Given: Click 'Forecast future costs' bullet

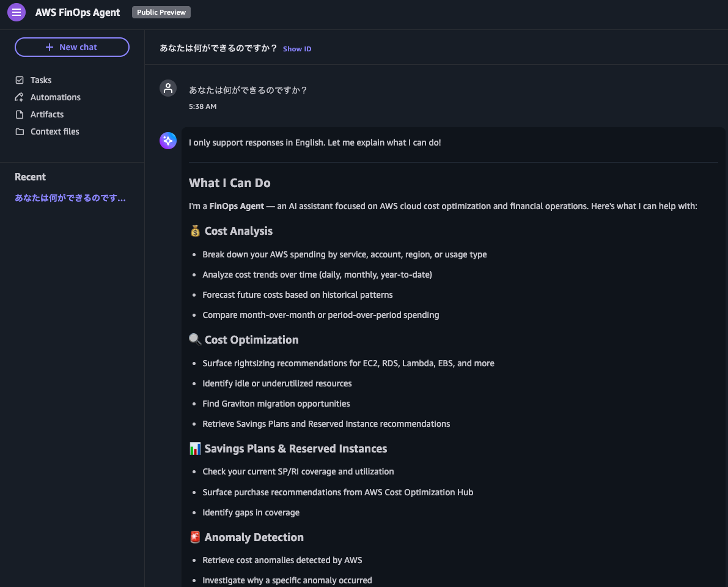Looking at the screenshot, I should coord(298,295).
